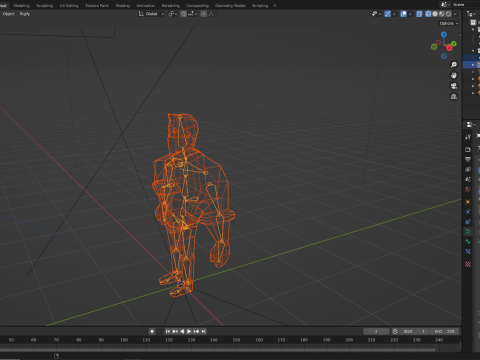Switch to the UV Editing workspace
Screen dimensions: 480x360
pos(69,5)
